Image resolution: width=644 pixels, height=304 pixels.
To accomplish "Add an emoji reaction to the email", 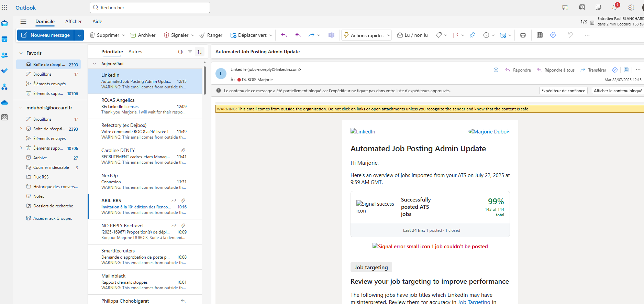I will [x=496, y=70].
